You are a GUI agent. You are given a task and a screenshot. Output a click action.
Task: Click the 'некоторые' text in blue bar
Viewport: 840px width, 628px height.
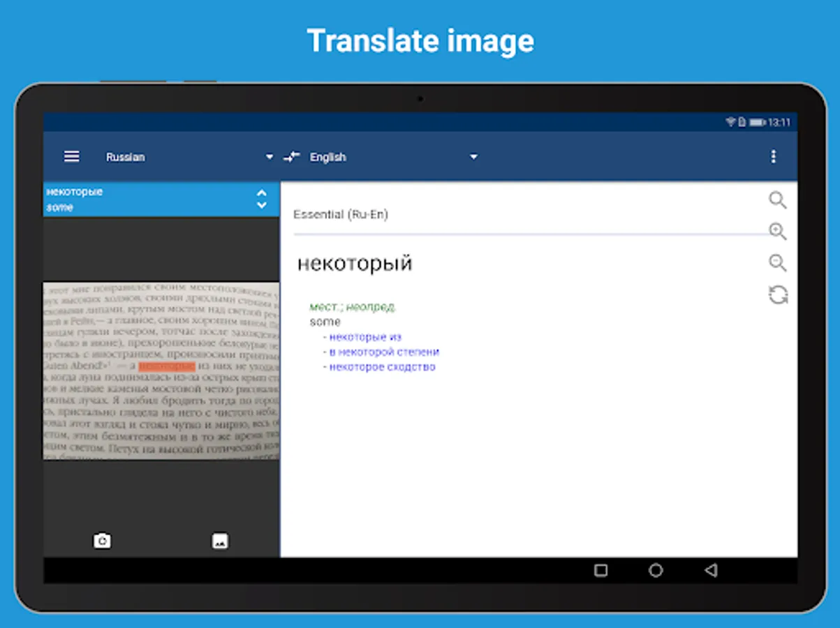coord(74,192)
